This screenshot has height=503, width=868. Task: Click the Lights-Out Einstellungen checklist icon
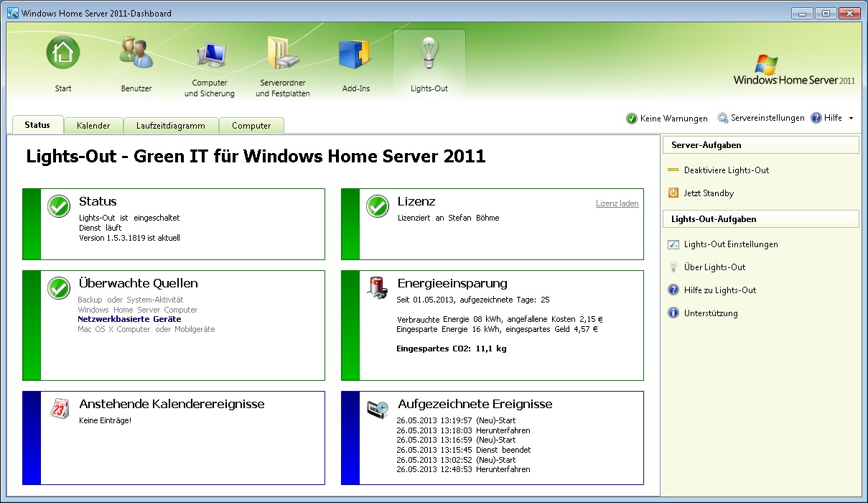pyautogui.click(x=673, y=244)
